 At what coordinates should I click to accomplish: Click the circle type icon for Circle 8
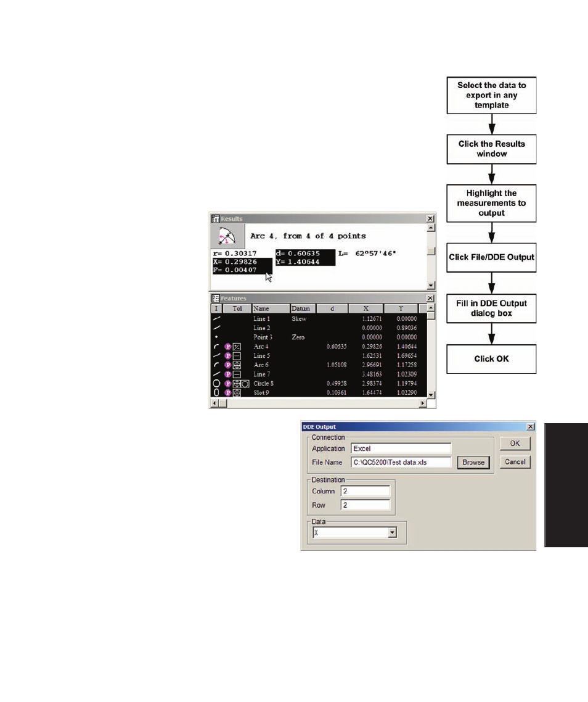coord(216,383)
